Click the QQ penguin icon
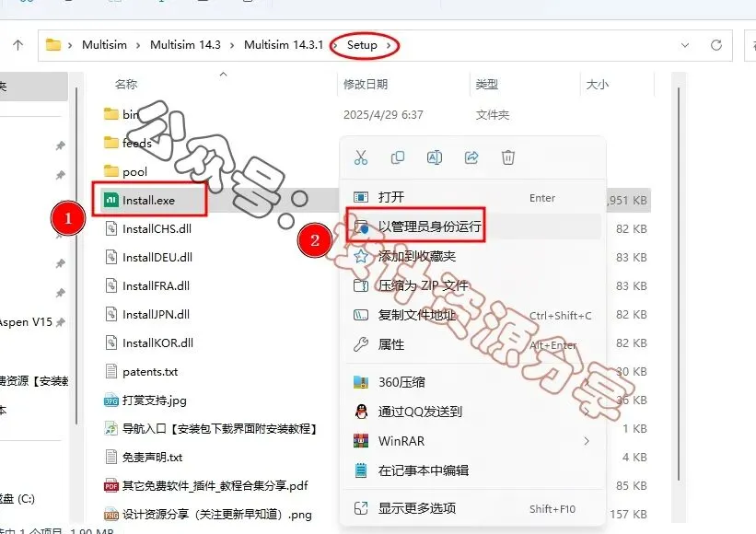This screenshot has height=534, width=756. (361, 412)
